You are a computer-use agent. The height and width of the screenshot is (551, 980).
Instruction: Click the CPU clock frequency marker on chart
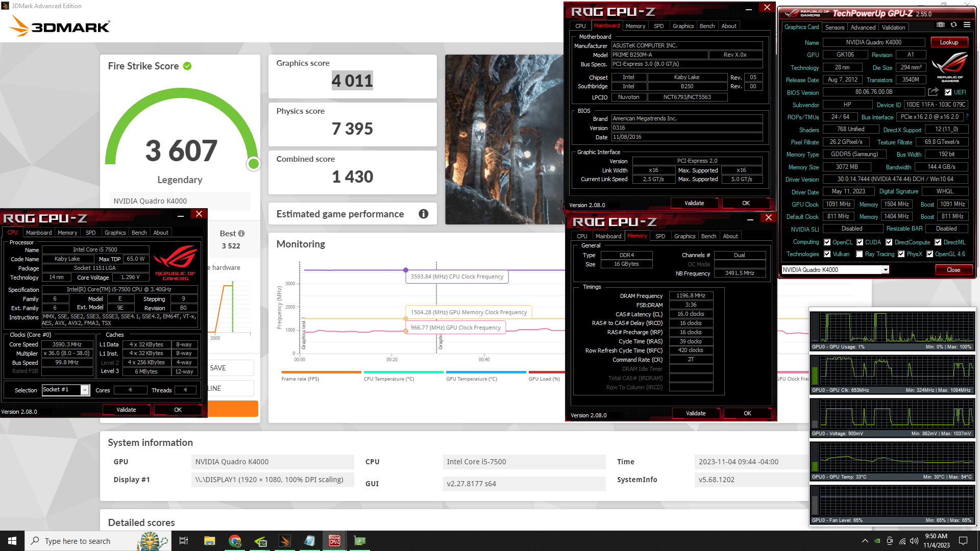tap(406, 270)
